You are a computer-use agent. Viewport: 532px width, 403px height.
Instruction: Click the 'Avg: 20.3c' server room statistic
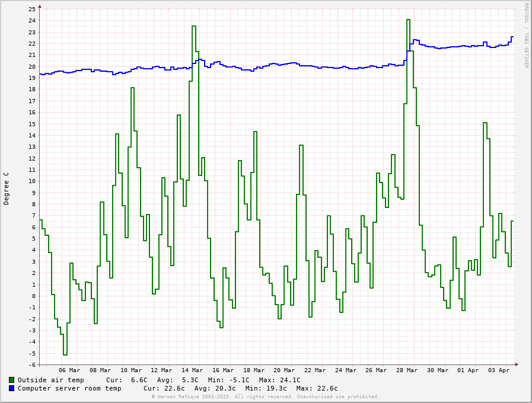coord(215,388)
